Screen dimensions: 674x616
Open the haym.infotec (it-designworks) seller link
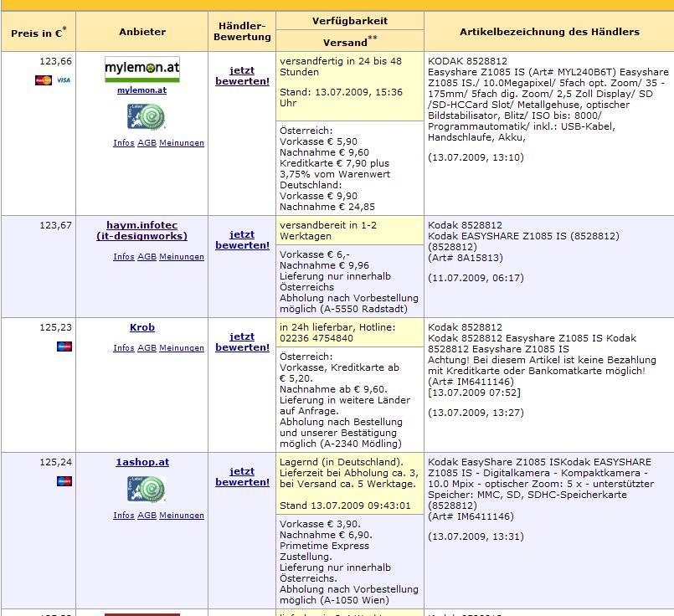pos(141,231)
